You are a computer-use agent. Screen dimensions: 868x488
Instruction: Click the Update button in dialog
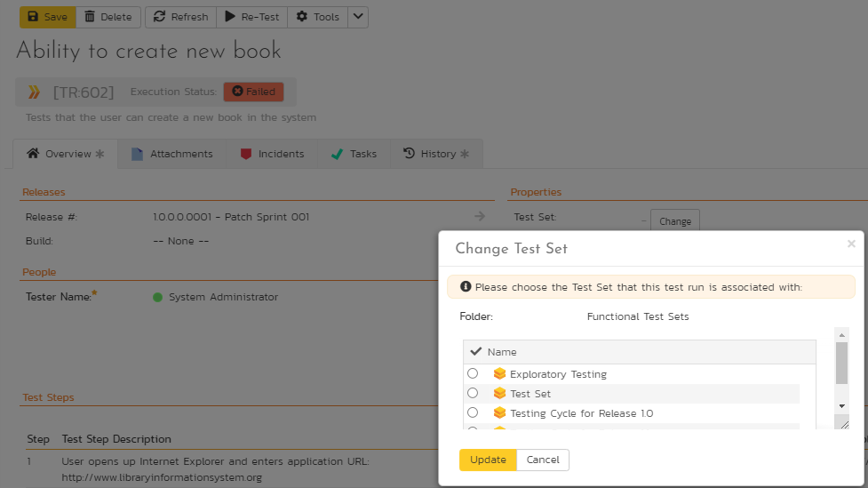pos(488,460)
